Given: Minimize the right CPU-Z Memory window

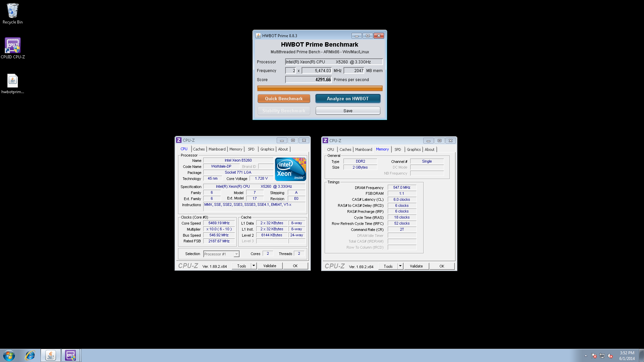Looking at the screenshot, I should [428, 140].
